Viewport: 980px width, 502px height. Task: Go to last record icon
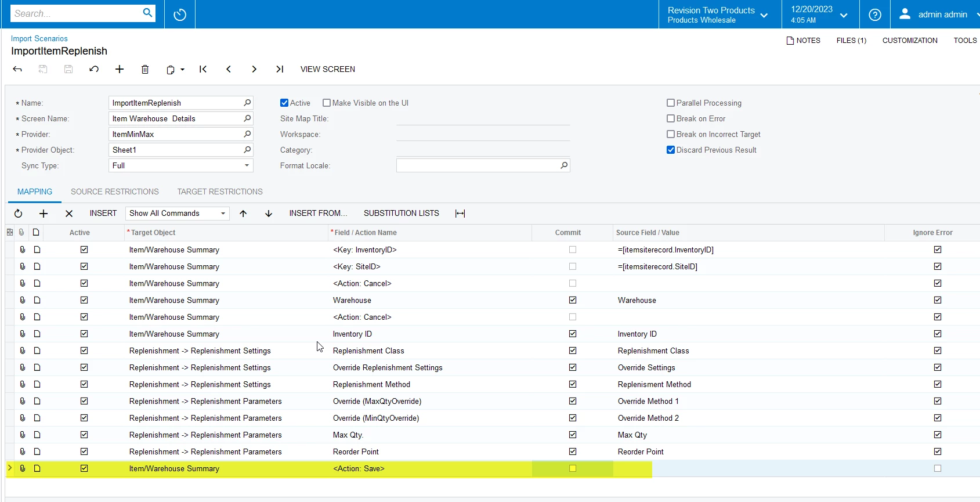pyautogui.click(x=280, y=69)
